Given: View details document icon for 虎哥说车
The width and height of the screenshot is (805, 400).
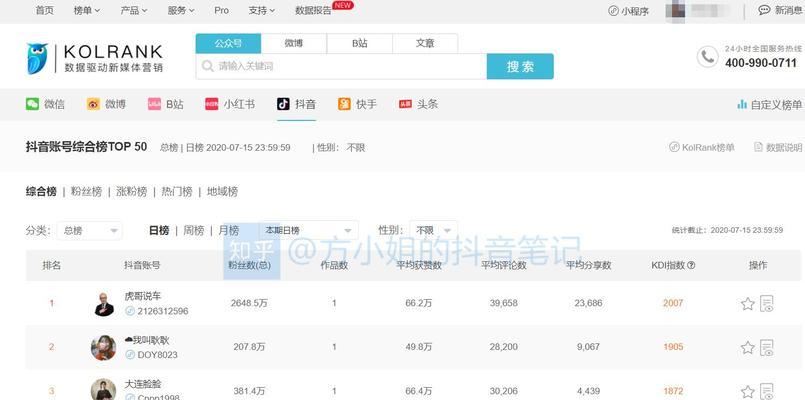Looking at the screenshot, I should pos(766,303).
